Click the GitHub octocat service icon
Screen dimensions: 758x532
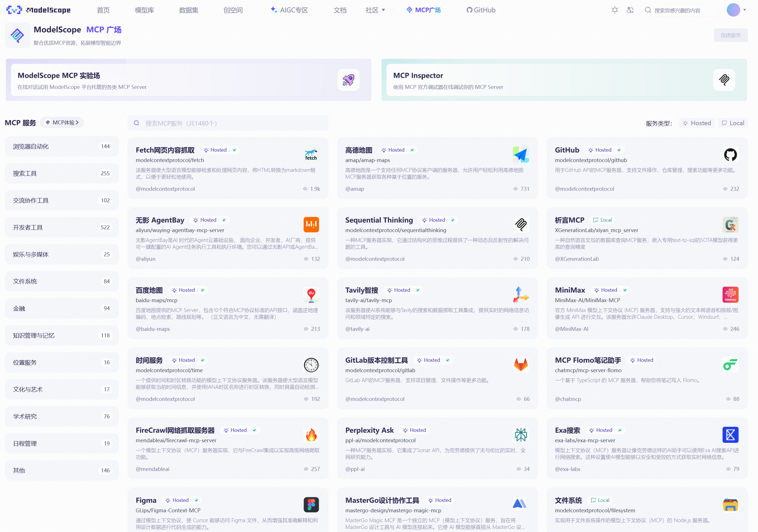click(730, 154)
